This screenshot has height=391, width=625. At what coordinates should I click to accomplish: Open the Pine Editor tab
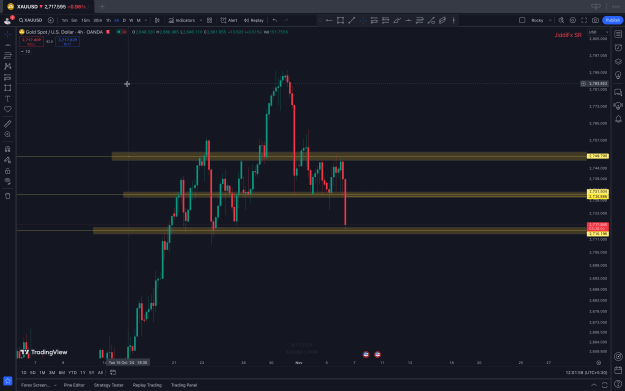click(x=74, y=385)
